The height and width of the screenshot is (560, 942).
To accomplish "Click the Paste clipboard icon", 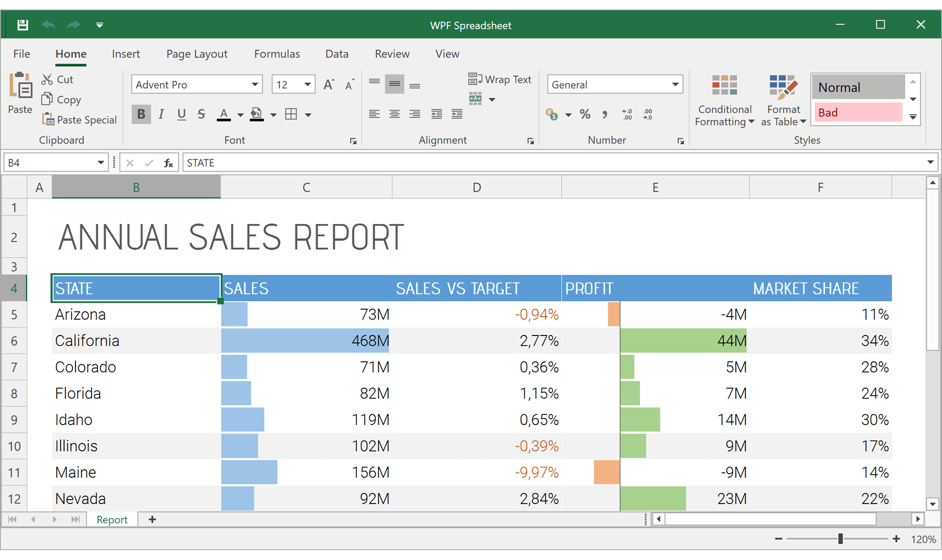I will click(20, 86).
